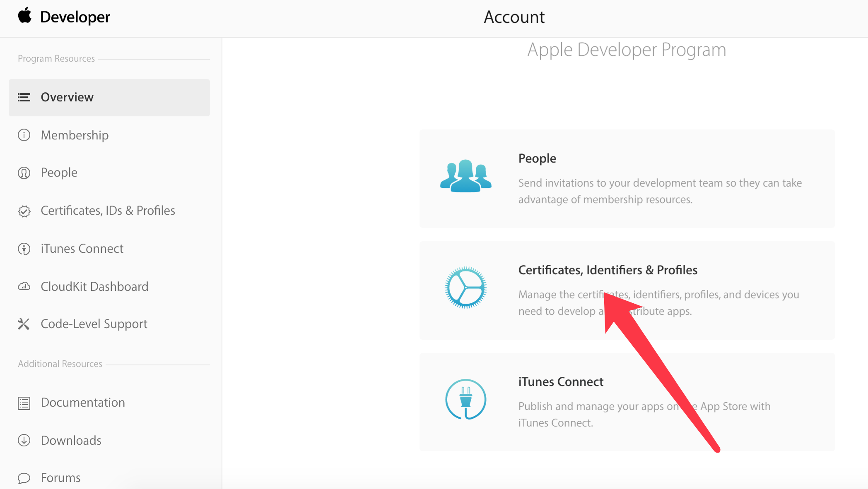The width and height of the screenshot is (868, 489).
Task: Click the Overview list icon
Action: click(x=24, y=97)
